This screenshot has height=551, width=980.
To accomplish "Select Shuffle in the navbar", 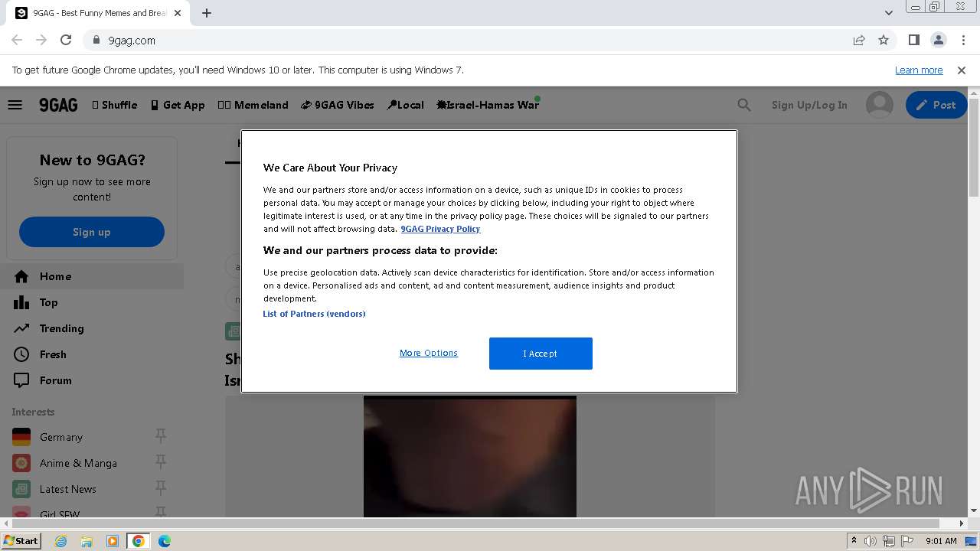I will coord(115,105).
